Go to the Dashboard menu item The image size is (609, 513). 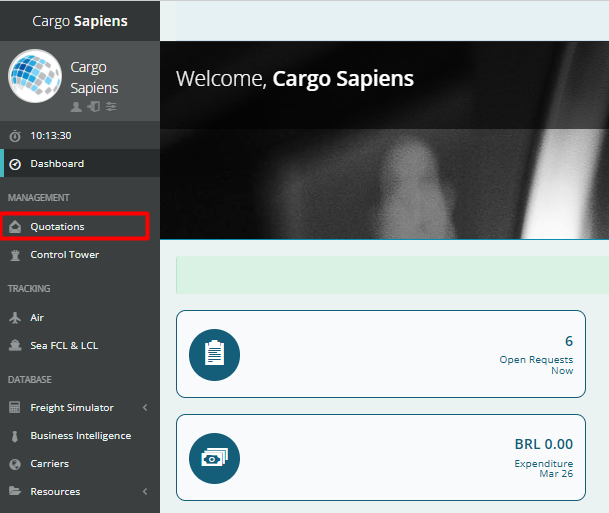coord(57,164)
